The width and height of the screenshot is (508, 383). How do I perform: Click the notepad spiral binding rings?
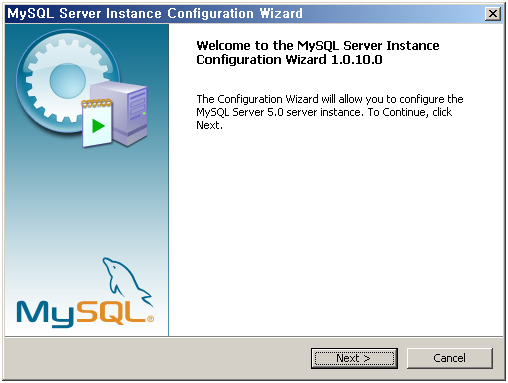pyautogui.click(x=96, y=103)
